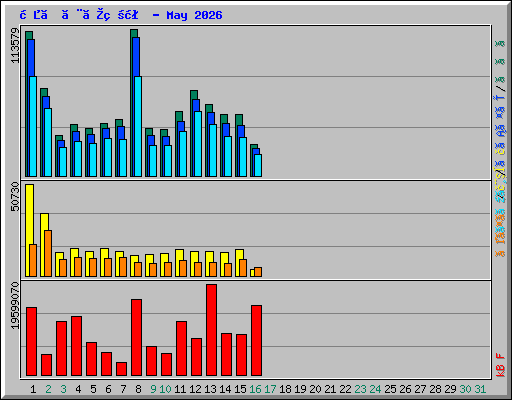Image resolution: width=512 pixels, height=400 pixels.
Task: Click day 31 label on the axis
Action: (x=480, y=389)
